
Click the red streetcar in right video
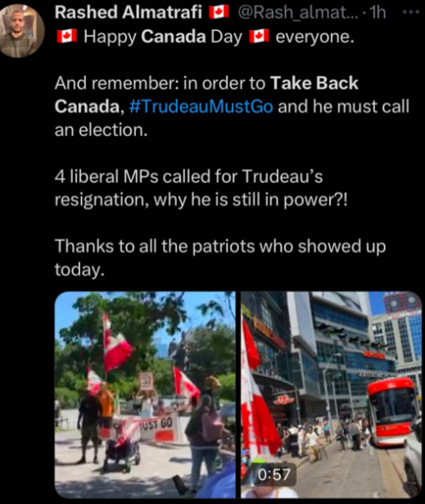[x=394, y=412]
